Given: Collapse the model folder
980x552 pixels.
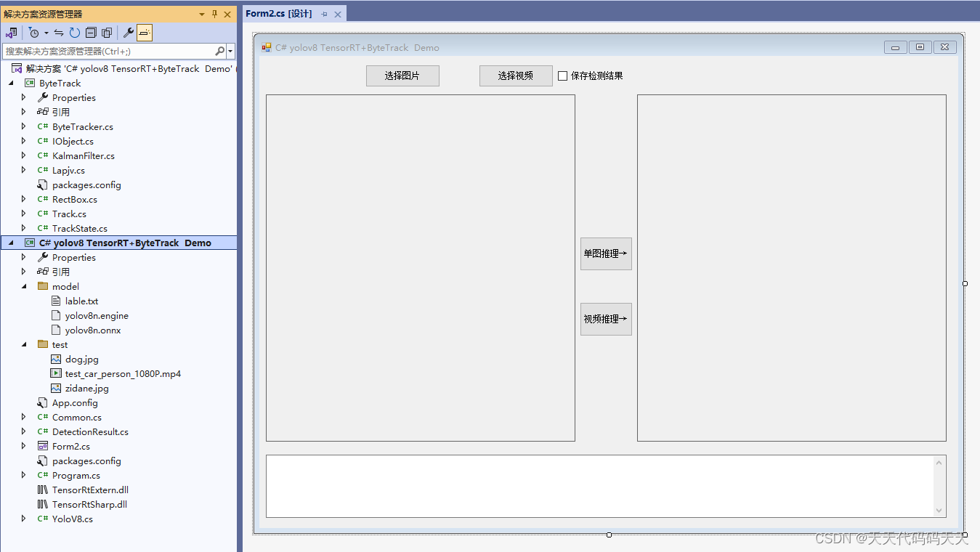Looking at the screenshot, I should coord(23,286).
